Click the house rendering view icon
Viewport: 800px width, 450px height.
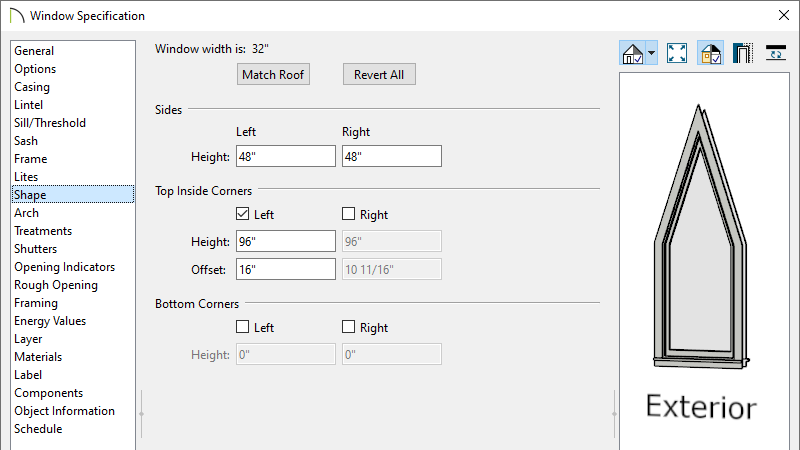pyautogui.click(x=633, y=53)
